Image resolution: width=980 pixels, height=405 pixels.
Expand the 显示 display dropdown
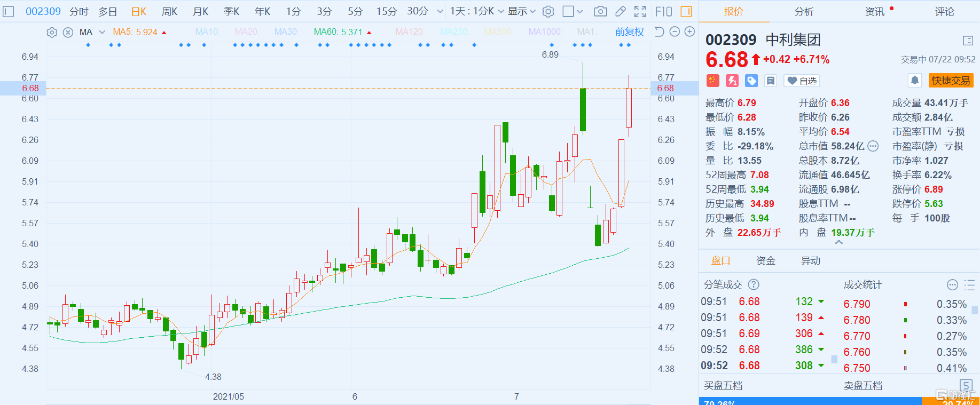(x=521, y=11)
